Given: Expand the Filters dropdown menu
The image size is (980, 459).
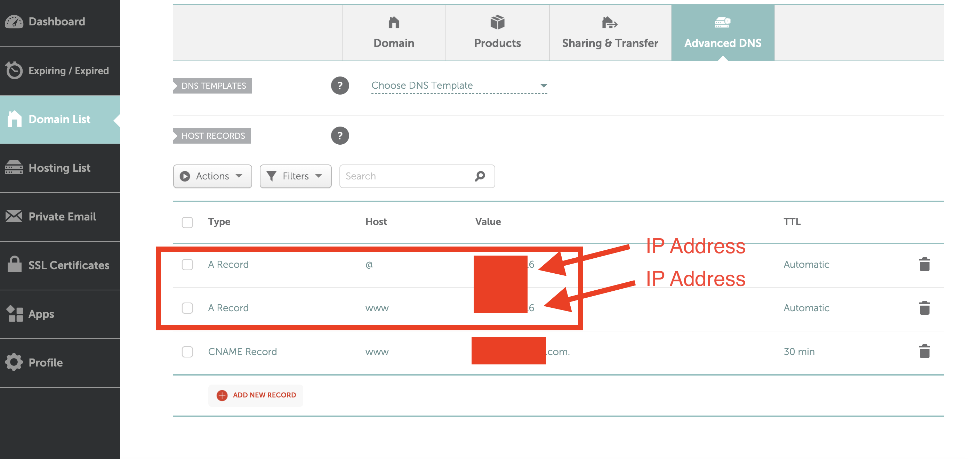Looking at the screenshot, I should (293, 176).
